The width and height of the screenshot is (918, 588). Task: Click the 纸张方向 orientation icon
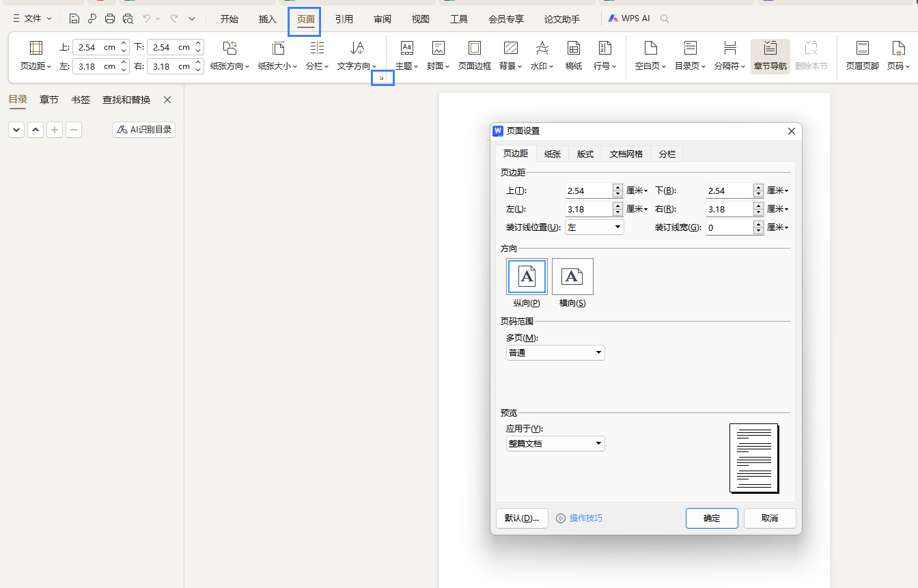coord(229,48)
